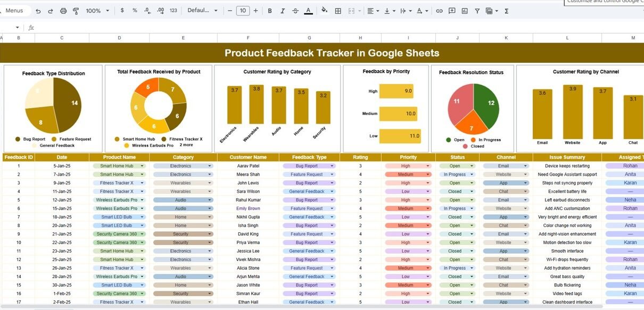Open the Default font family dropdown

[x=202, y=11]
